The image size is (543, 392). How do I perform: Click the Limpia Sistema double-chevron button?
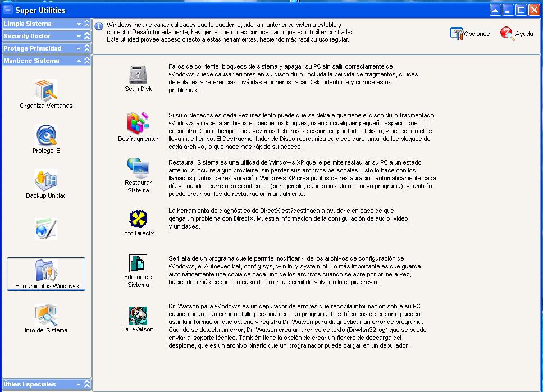[x=87, y=24]
